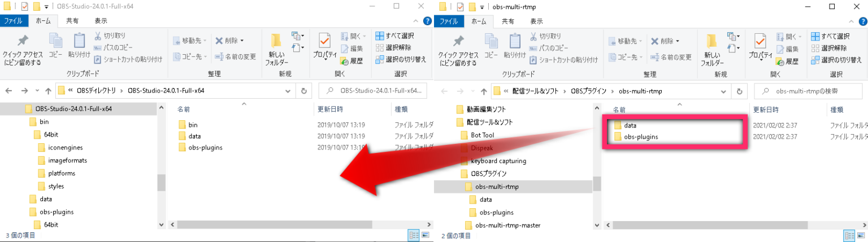Click the Paste icon in OBS-Studio window ribbon
Image resolution: width=868 pixels, height=242 pixels.
pyautogui.click(x=79, y=46)
